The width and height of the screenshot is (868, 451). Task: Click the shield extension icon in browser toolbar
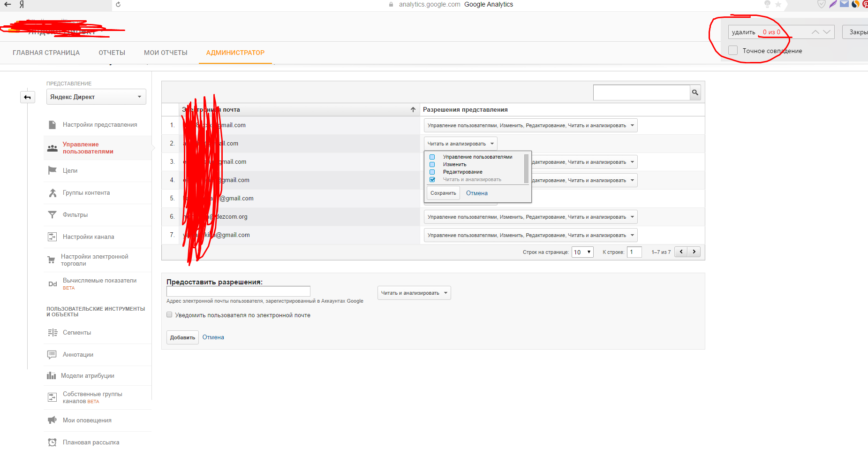click(x=822, y=4)
